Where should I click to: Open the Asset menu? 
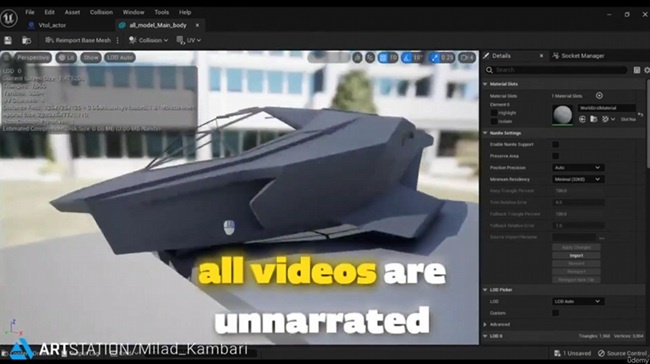click(72, 12)
